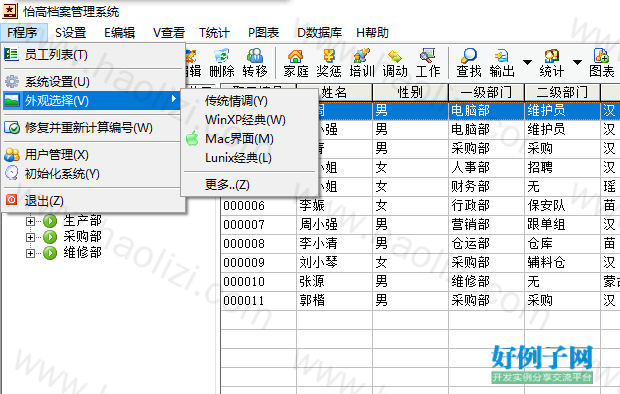Select WinXP经典(W) appearance theme
Viewport: 620px width, 394px height.
250,120
